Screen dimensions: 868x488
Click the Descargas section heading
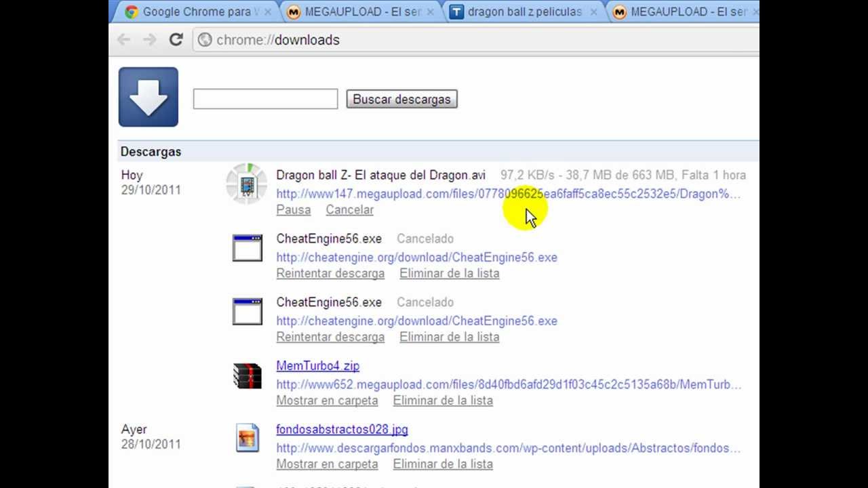click(x=151, y=152)
